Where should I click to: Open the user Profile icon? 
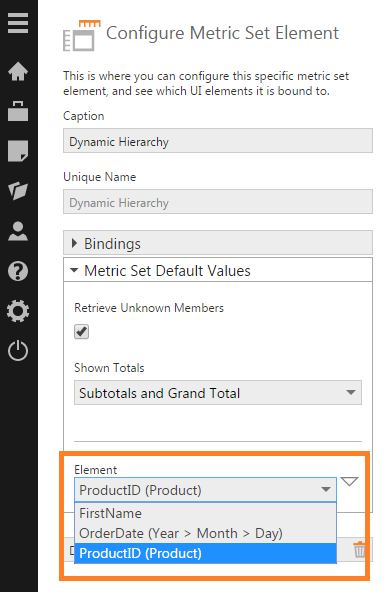tap(18, 231)
